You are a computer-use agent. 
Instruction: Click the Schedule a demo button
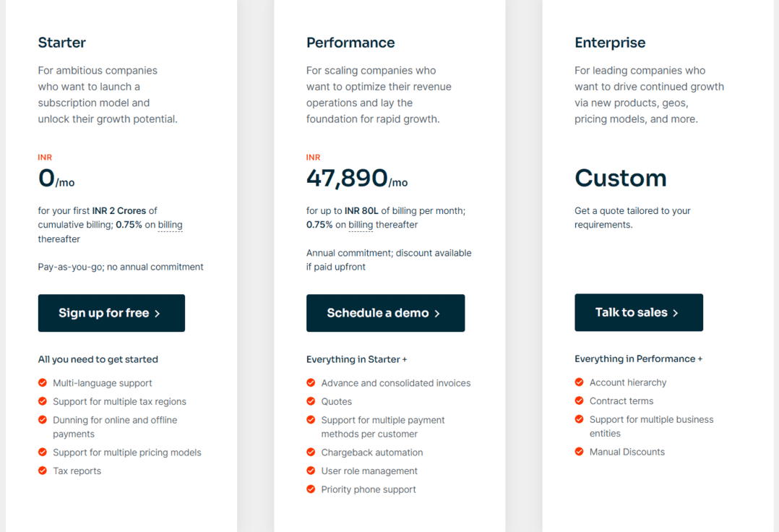(385, 313)
